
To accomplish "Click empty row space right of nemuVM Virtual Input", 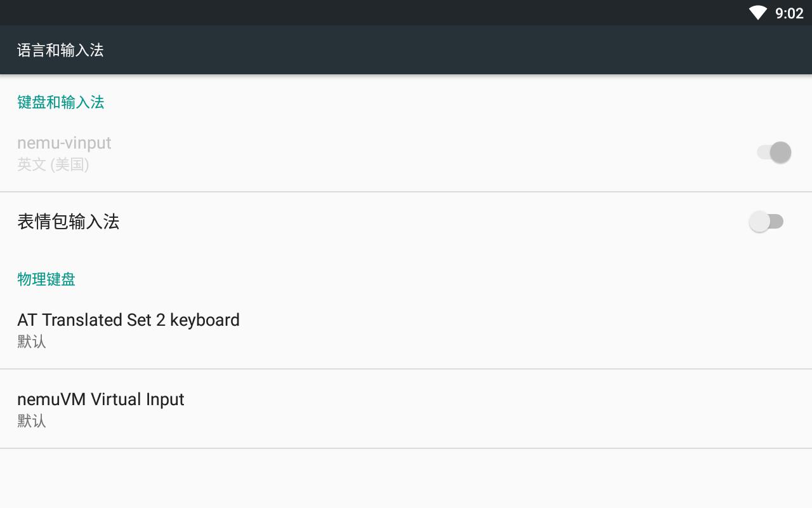I will [507, 408].
